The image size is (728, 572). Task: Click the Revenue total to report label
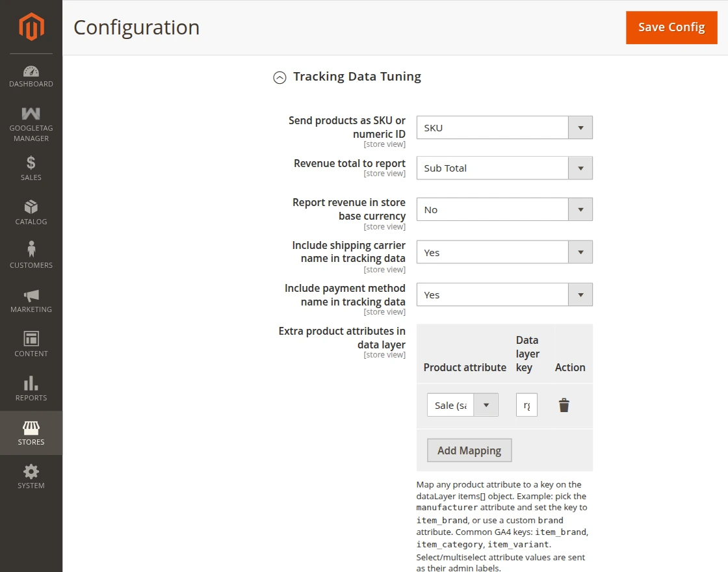[x=349, y=163]
